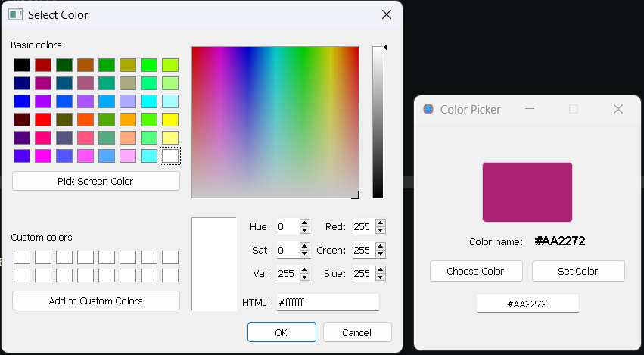Click the Color Picker app icon

[428, 109]
